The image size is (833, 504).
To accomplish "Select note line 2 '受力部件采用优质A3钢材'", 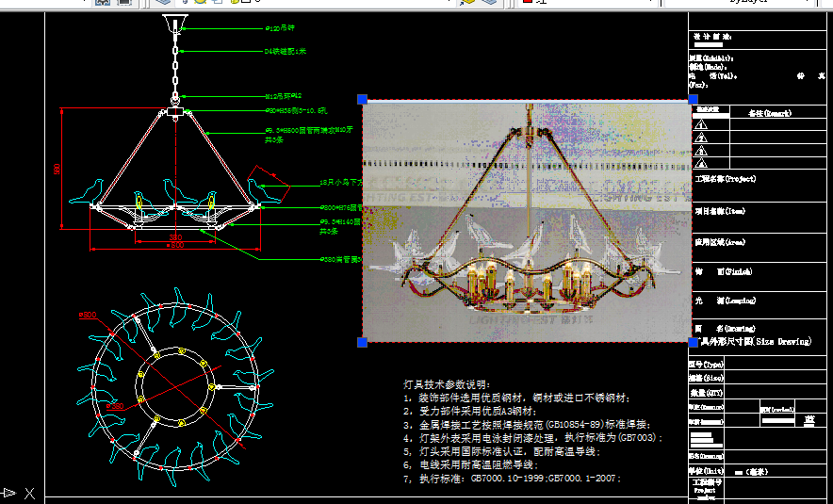I will point(471,411).
